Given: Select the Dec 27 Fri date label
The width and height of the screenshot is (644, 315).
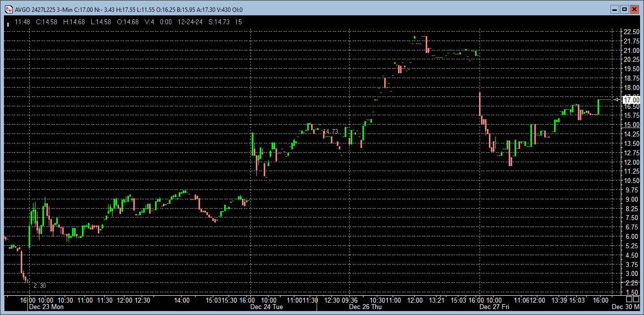Looking at the screenshot, I should pyautogui.click(x=495, y=307).
